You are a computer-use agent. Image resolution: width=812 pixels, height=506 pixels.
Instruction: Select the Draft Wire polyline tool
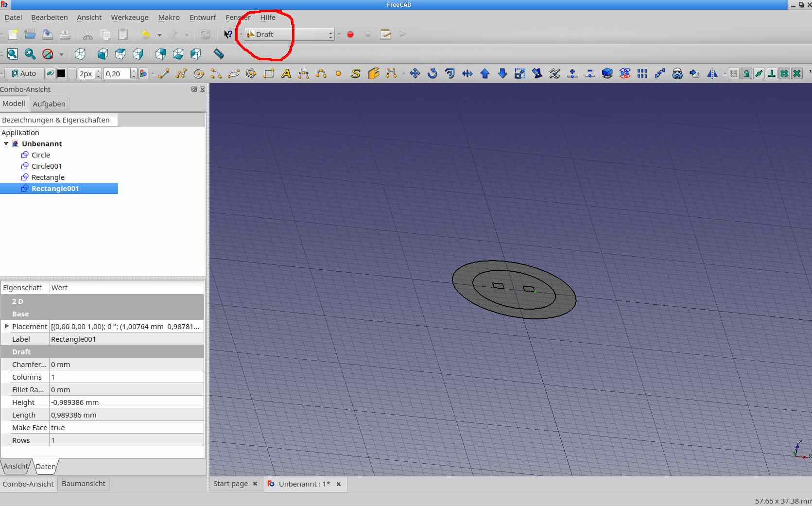181,73
